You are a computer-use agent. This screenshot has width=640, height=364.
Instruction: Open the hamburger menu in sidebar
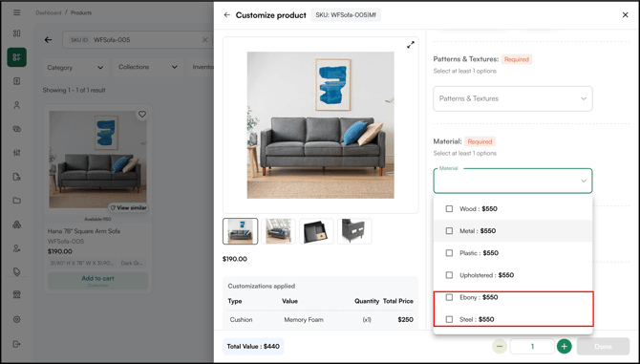17,12
